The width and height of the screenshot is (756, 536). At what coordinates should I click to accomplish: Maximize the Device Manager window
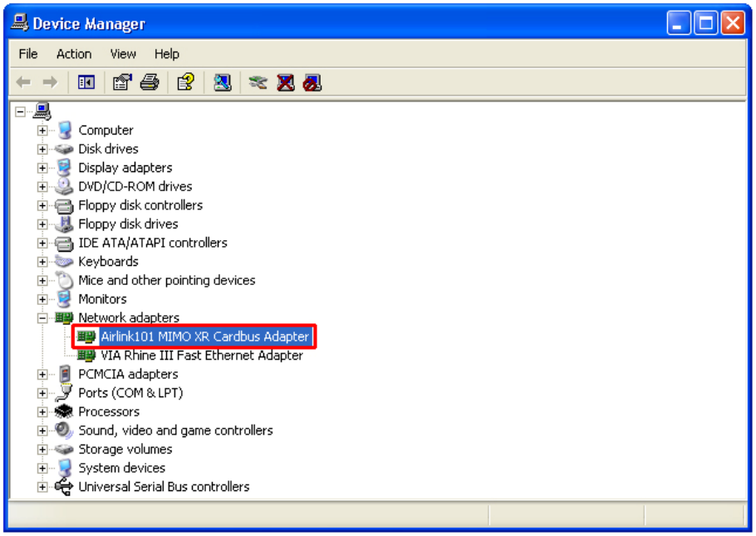[x=706, y=23]
